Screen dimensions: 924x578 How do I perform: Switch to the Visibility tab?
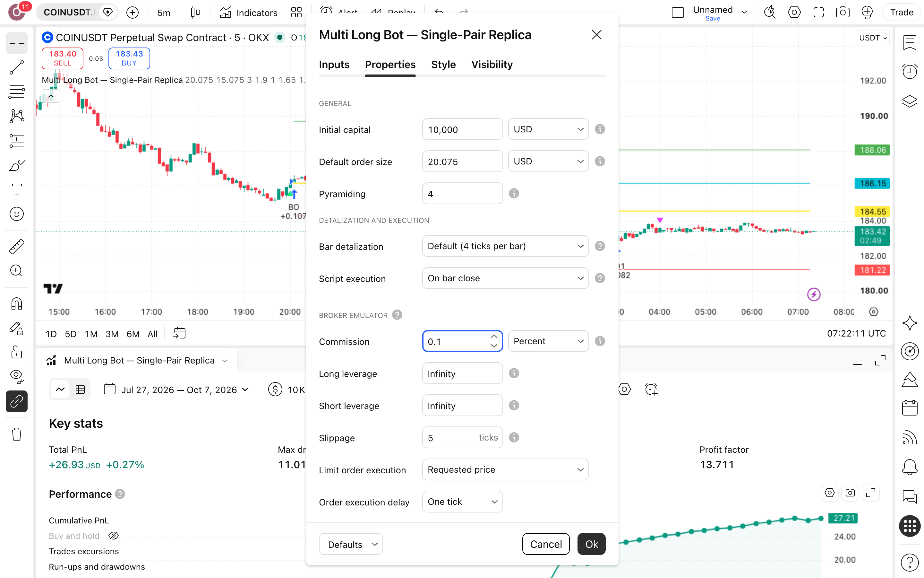(492, 65)
